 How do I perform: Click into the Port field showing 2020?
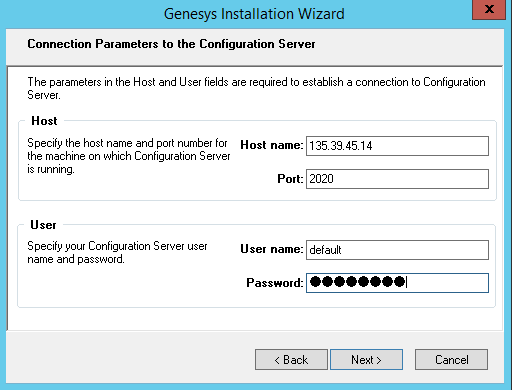[397, 179]
